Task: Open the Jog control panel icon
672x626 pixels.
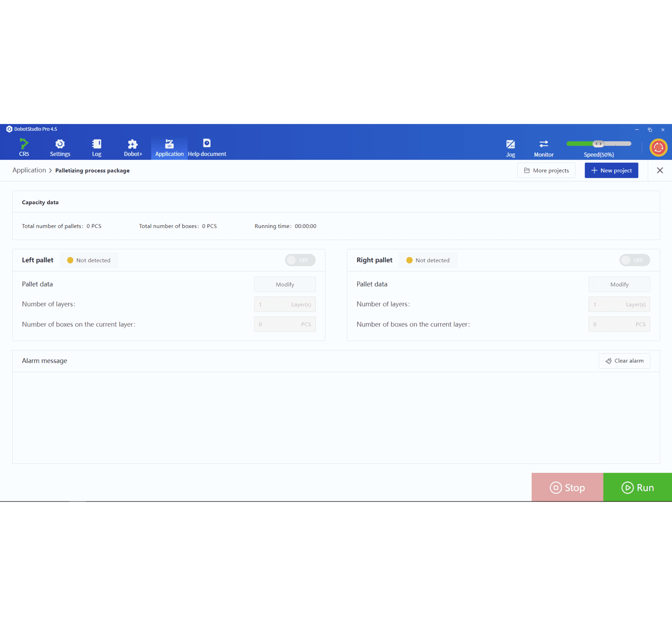Action: point(511,145)
